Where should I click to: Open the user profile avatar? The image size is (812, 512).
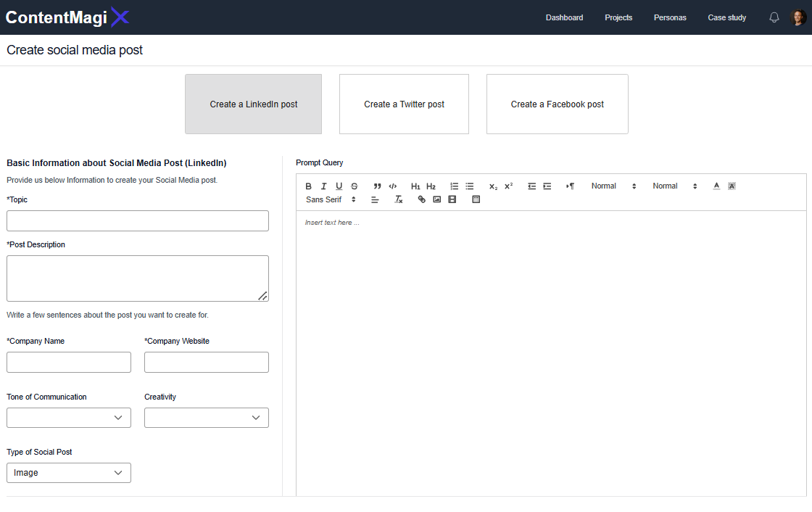coord(798,17)
